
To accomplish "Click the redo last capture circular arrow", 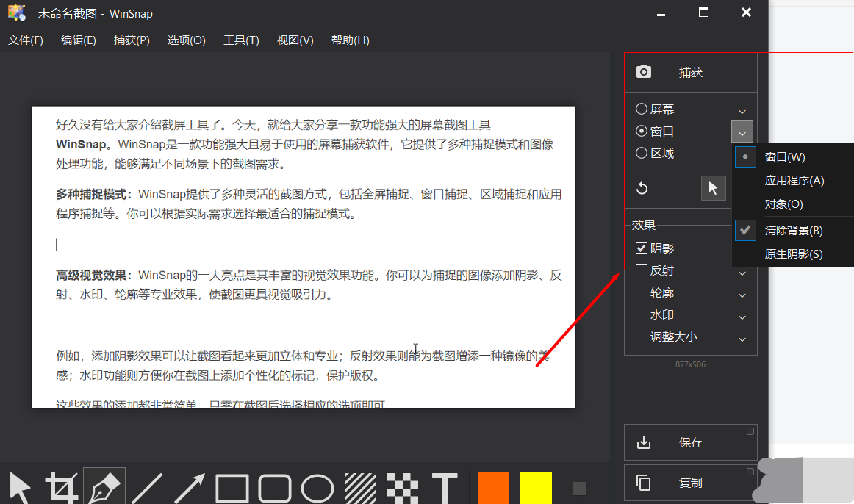I will point(642,188).
